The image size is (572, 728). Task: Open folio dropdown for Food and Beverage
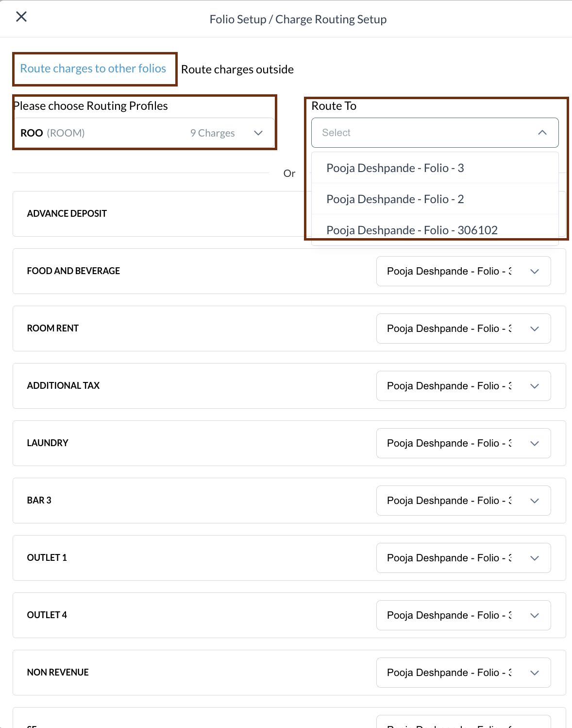coord(463,271)
